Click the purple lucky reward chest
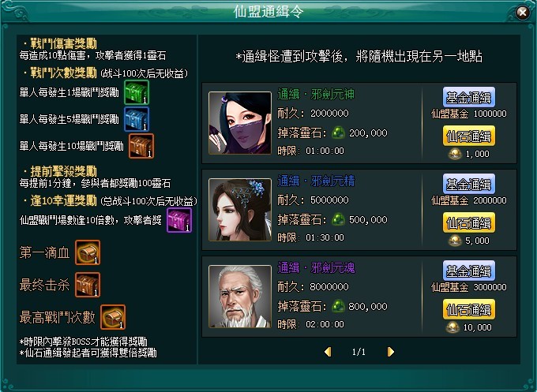This screenshot has width=537, height=392. (x=179, y=220)
